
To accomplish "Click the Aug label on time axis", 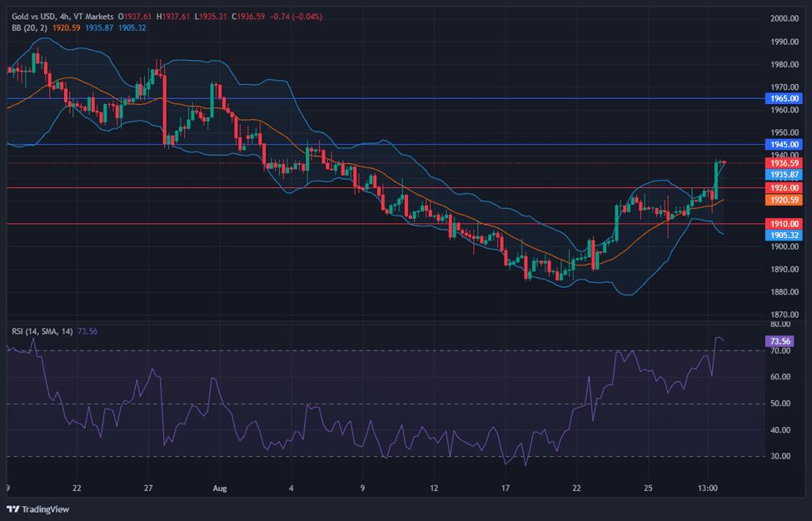I will pos(217,488).
